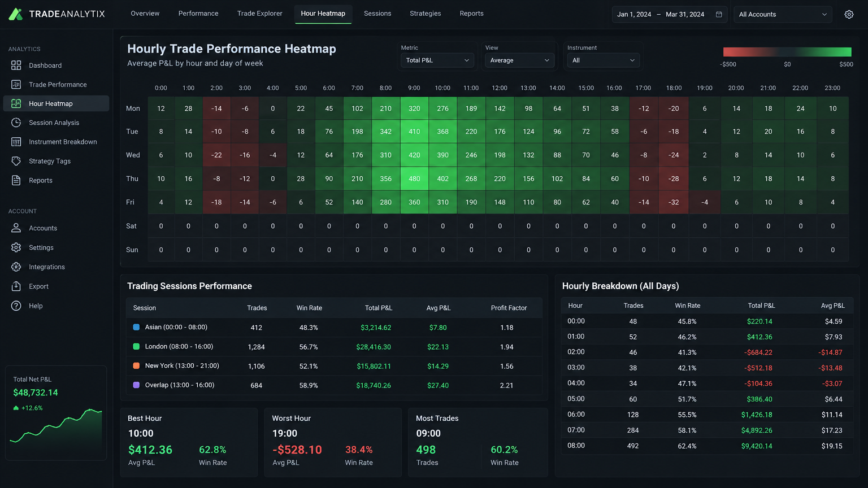Open the Metric dropdown showing Total P&L
This screenshot has height=488, width=868.
[x=437, y=60]
